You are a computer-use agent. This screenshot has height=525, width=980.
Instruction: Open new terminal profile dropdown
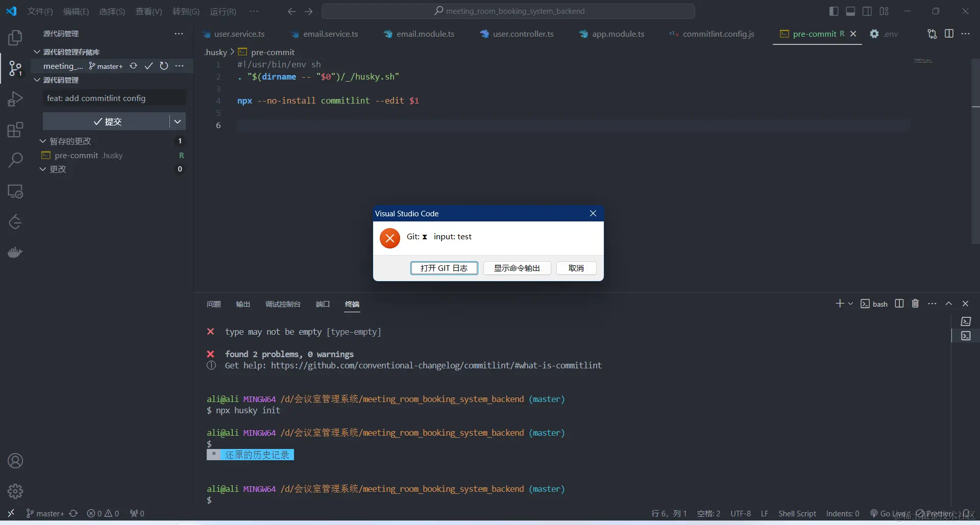850,304
